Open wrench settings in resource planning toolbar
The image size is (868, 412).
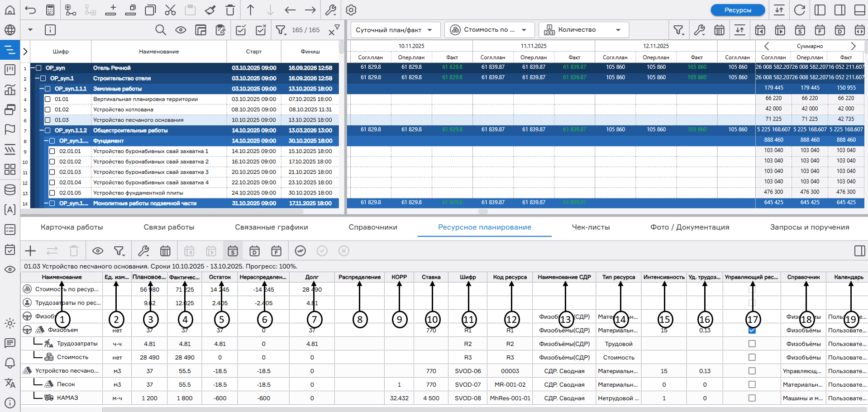tap(143, 251)
